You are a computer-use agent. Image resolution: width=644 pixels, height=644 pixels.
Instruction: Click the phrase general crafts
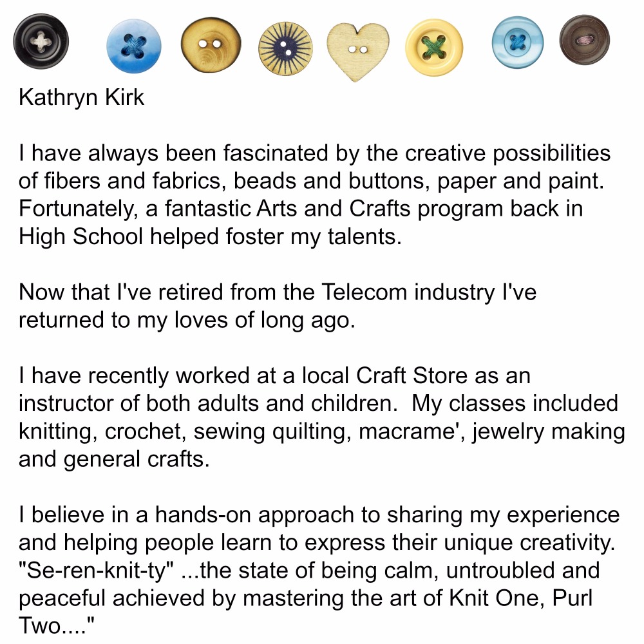[137, 460]
